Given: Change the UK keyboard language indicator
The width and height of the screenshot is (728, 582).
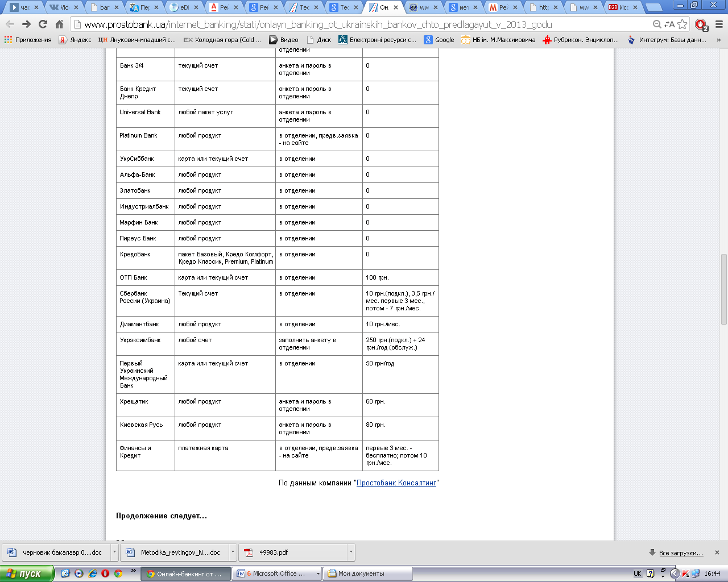Looking at the screenshot, I should (x=638, y=574).
